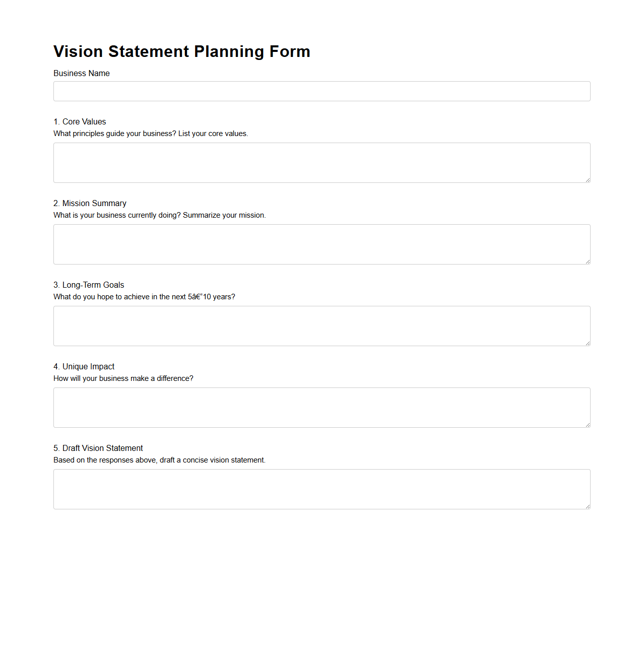
Task: Click the resize grip of Unique Impact box
Action: [587, 425]
